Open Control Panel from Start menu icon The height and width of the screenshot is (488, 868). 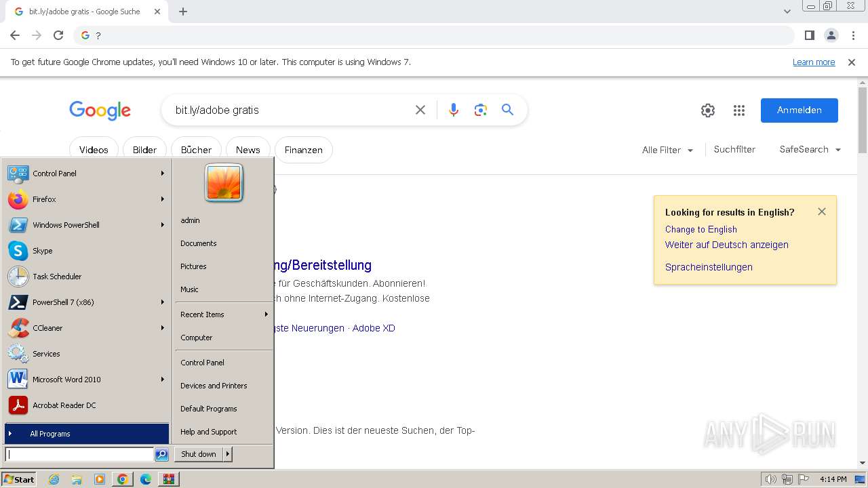(18, 174)
